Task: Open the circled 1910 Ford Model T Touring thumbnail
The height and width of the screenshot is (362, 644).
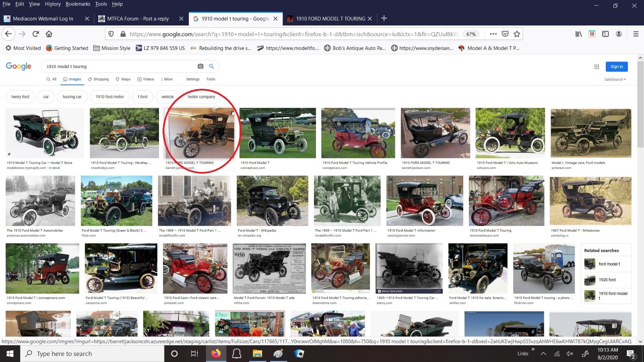Action: (x=200, y=133)
